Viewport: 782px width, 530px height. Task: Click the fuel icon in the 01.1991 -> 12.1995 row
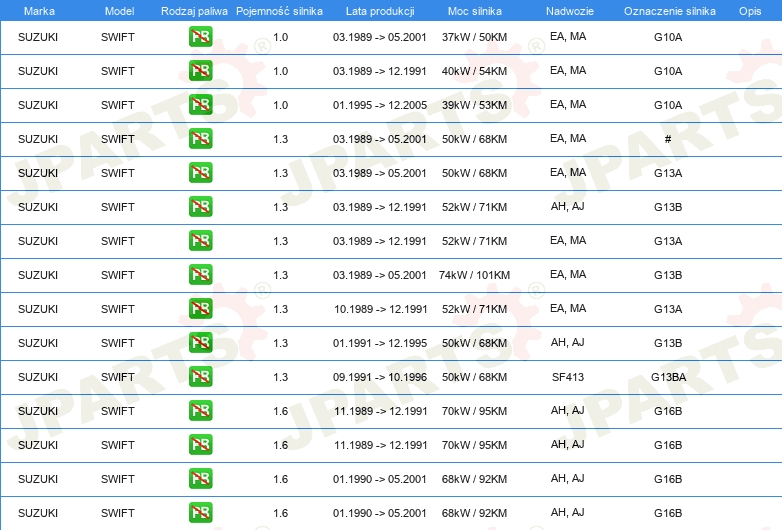(200, 342)
